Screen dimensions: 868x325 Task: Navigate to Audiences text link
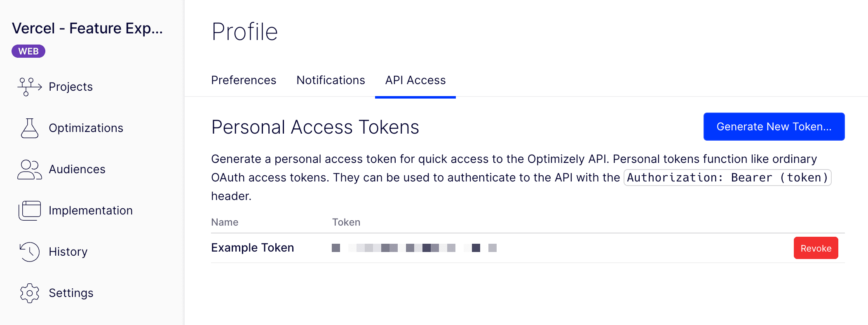click(x=77, y=169)
